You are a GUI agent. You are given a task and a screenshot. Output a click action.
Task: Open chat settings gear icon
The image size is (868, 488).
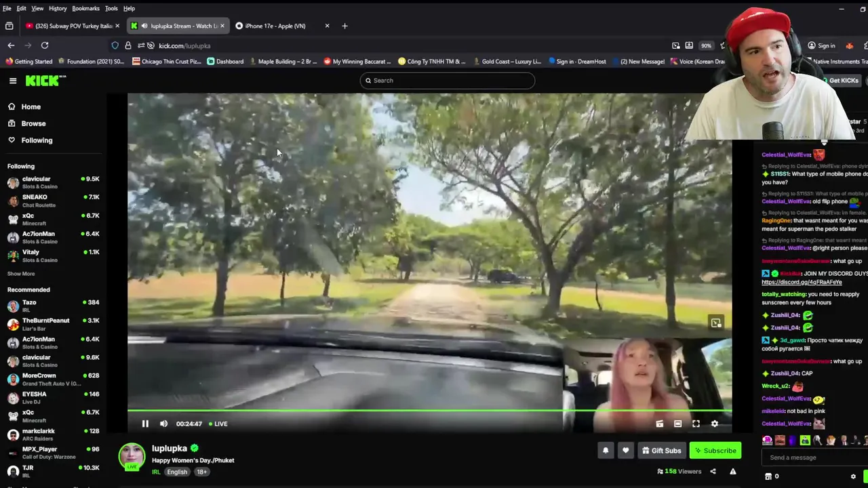point(853,476)
